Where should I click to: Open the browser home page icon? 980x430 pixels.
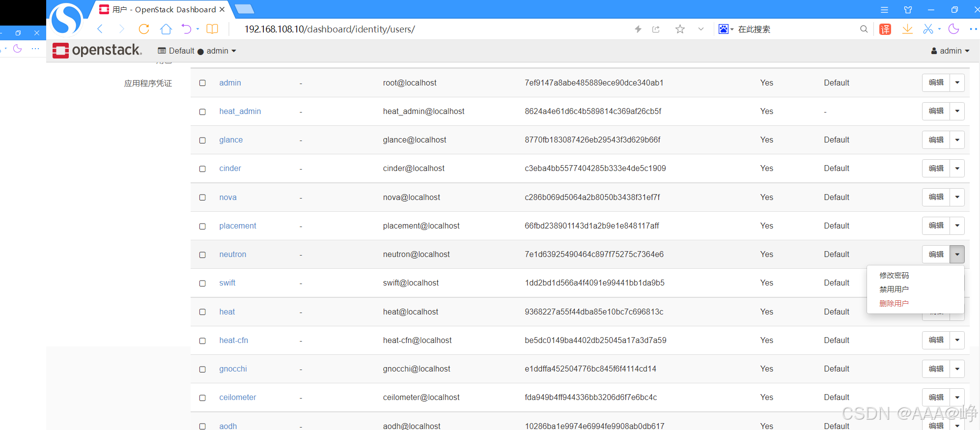click(166, 29)
